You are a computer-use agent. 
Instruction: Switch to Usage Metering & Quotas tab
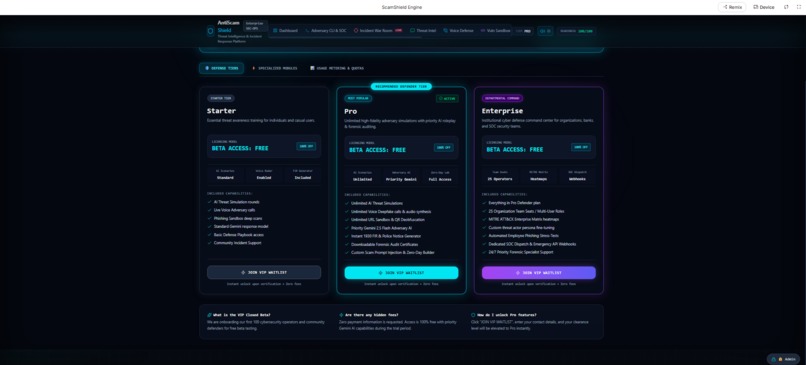(337, 68)
